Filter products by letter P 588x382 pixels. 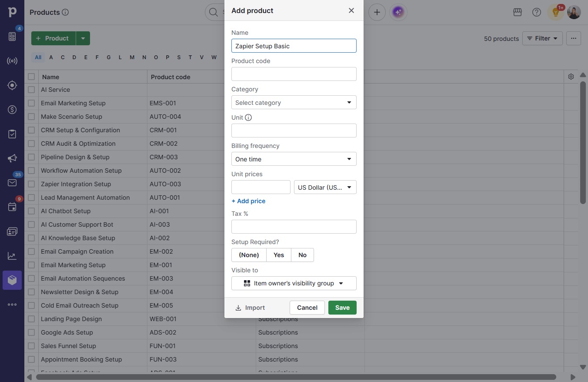coord(167,57)
